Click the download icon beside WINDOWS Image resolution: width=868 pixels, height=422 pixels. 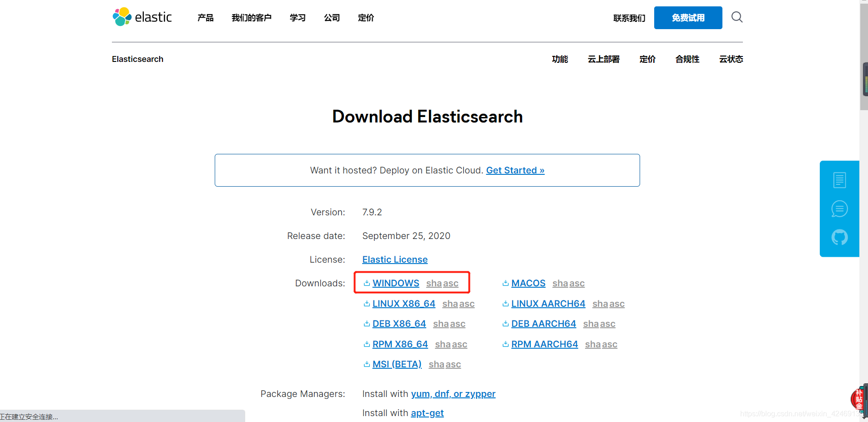pyautogui.click(x=367, y=283)
